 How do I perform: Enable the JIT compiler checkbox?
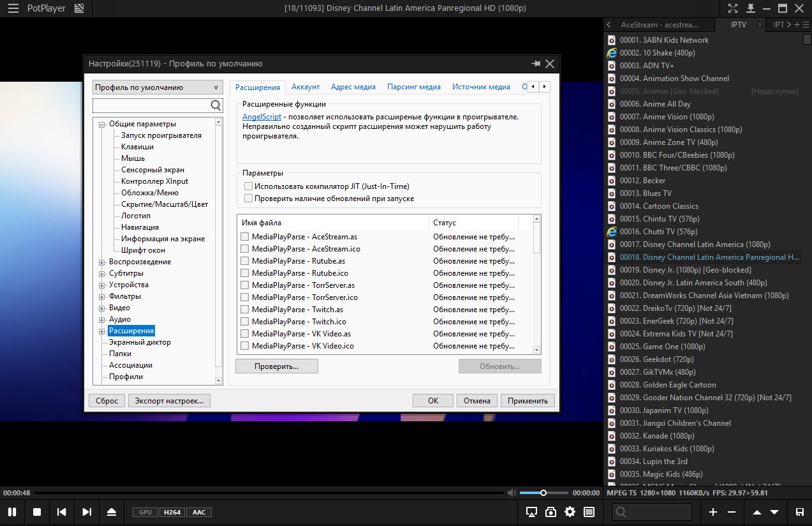click(x=248, y=186)
